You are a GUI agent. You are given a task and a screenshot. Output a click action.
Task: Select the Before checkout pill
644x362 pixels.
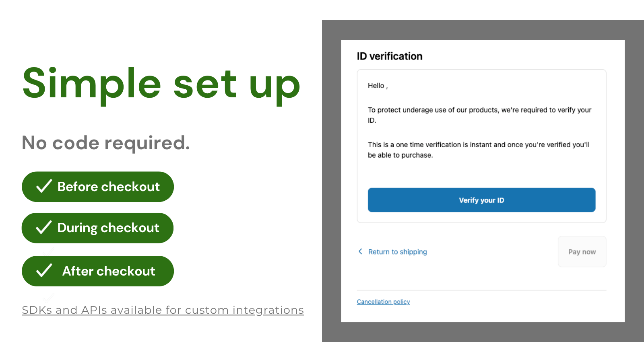98,187
